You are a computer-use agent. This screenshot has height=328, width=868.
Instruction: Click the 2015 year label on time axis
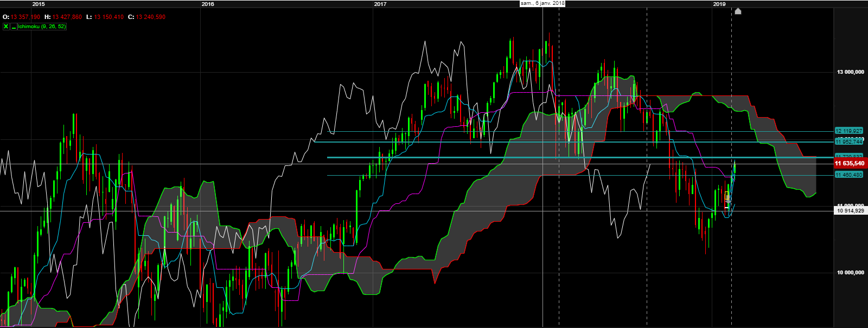[x=39, y=4]
